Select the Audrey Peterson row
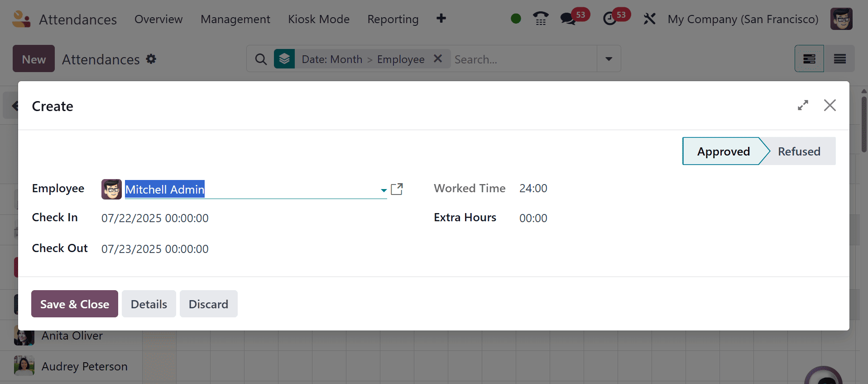 click(85, 366)
